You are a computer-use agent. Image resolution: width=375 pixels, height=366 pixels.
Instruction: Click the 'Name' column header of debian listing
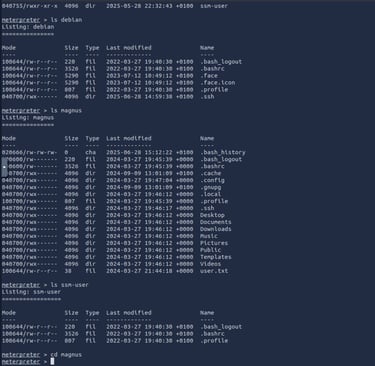click(x=207, y=48)
